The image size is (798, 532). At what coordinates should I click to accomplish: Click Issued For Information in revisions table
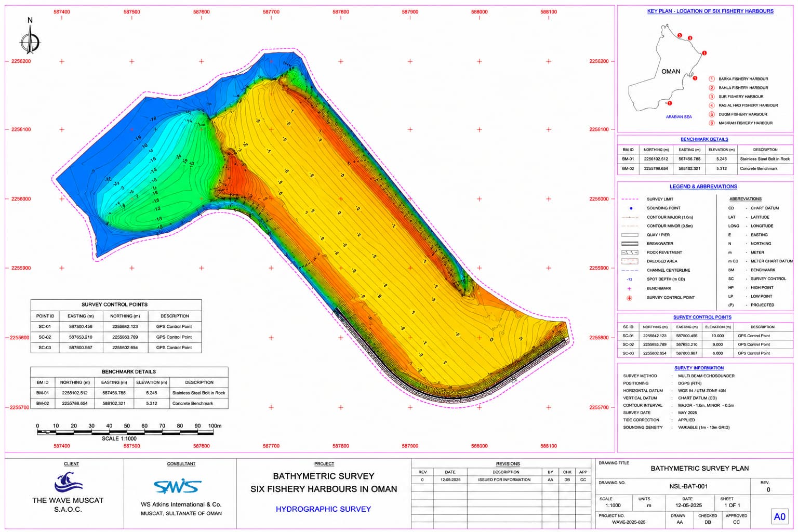[504, 480]
